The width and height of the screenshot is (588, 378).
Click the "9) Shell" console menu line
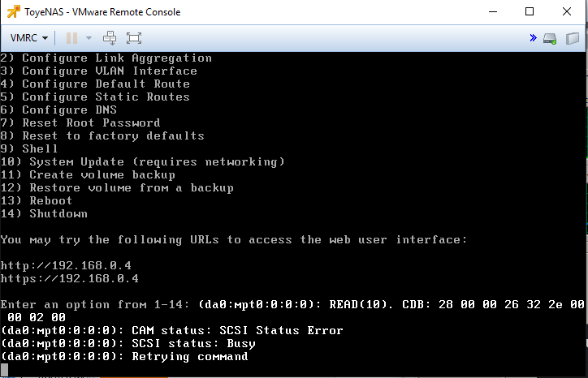click(29, 148)
